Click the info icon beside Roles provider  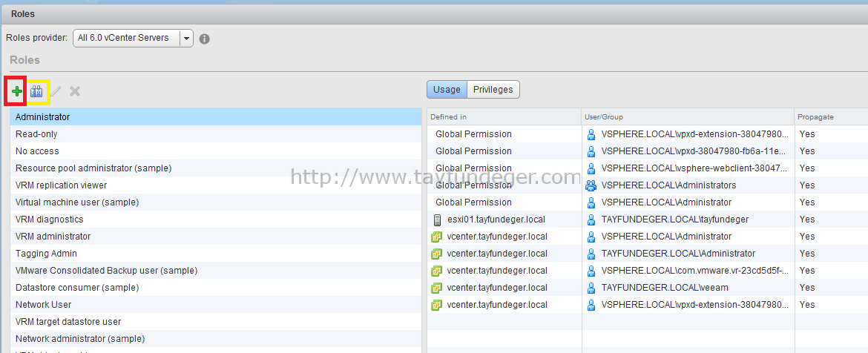pos(204,39)
